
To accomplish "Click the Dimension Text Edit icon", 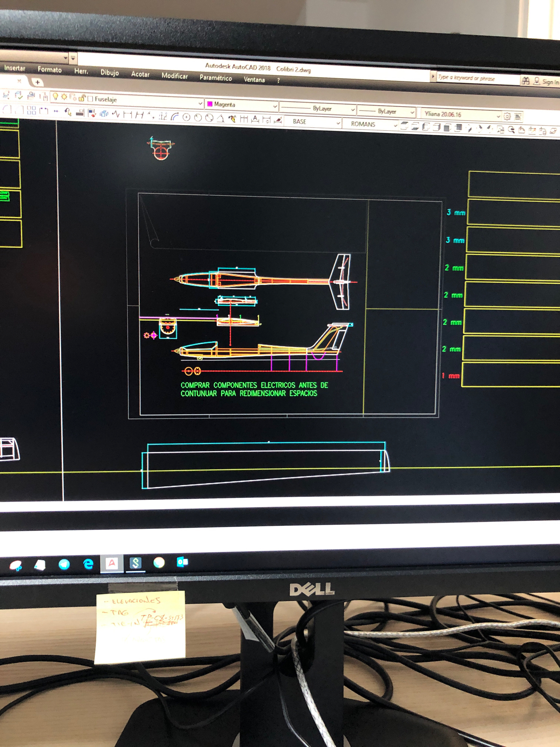I will point(255,119).
